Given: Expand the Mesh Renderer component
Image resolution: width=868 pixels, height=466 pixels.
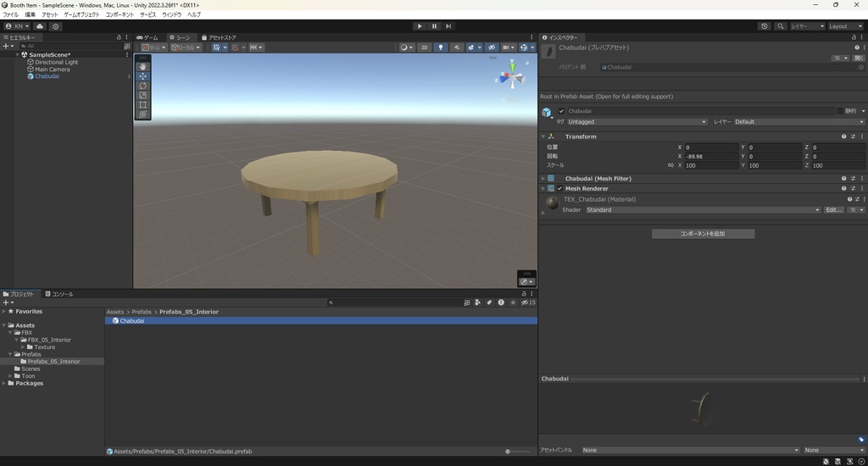Looking at the screenshot, I should pyautogui.click(x=543, y=189).
